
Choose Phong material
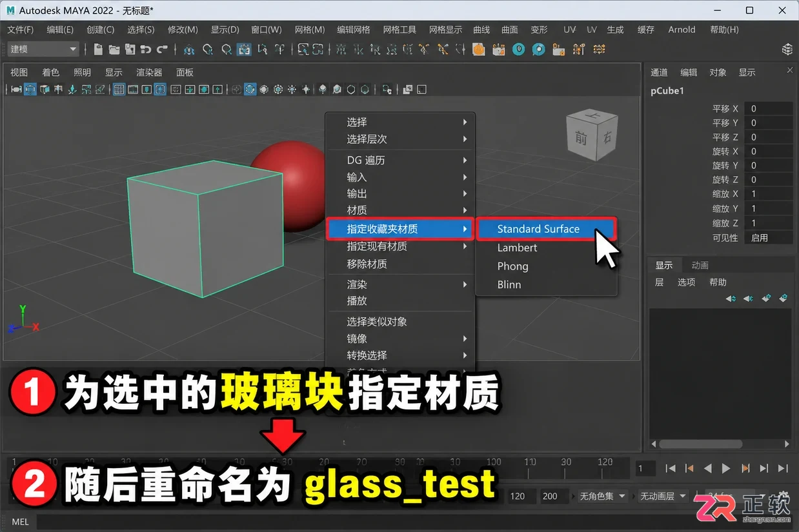pos(547,266)
